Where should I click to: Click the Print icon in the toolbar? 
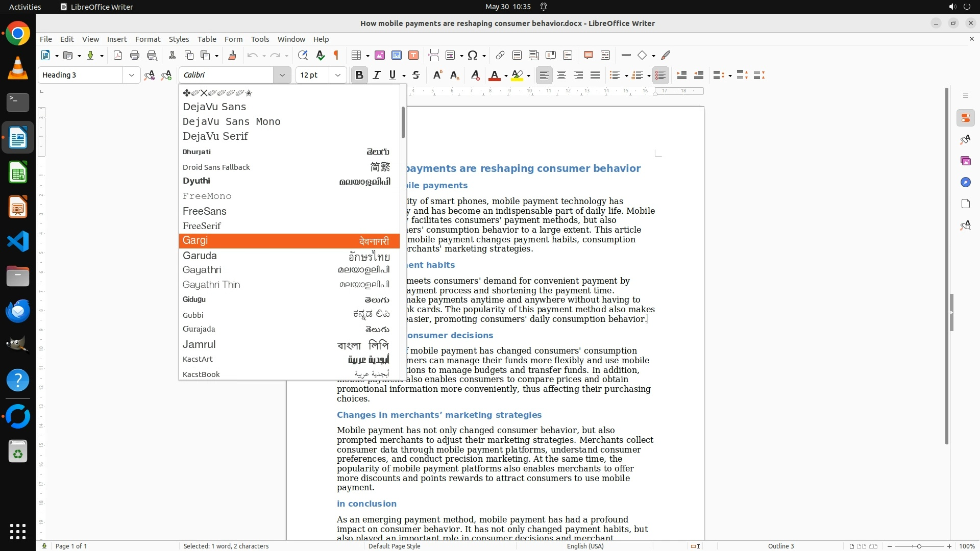135,55
